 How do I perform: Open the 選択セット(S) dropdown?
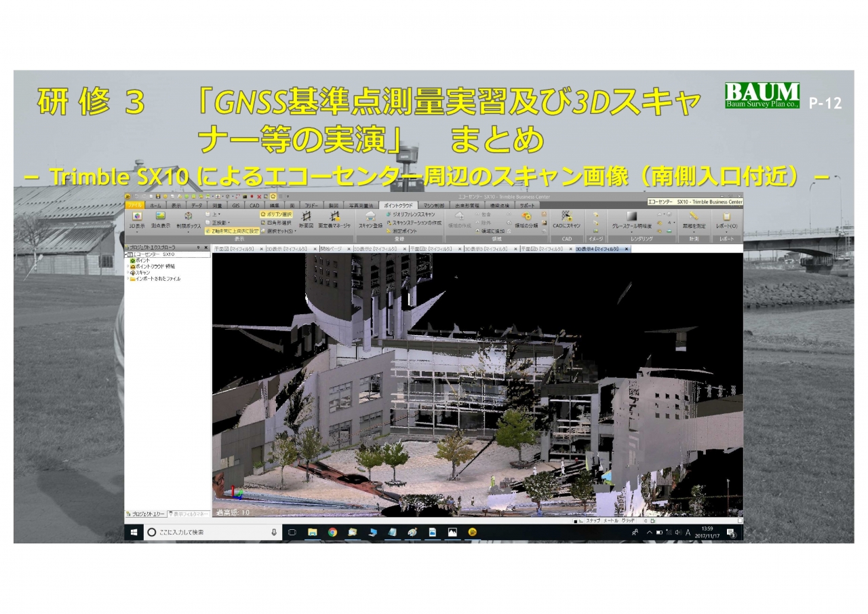pyautogui.click(x=278, y=231)
